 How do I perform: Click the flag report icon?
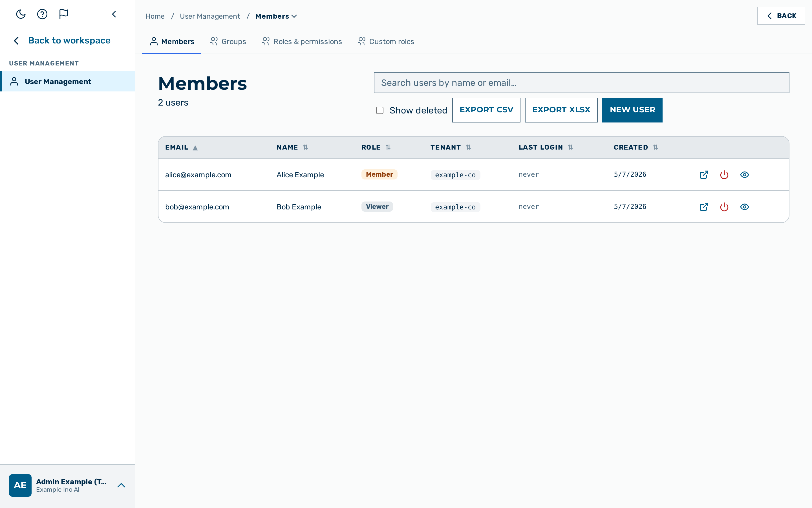point(63,14)
